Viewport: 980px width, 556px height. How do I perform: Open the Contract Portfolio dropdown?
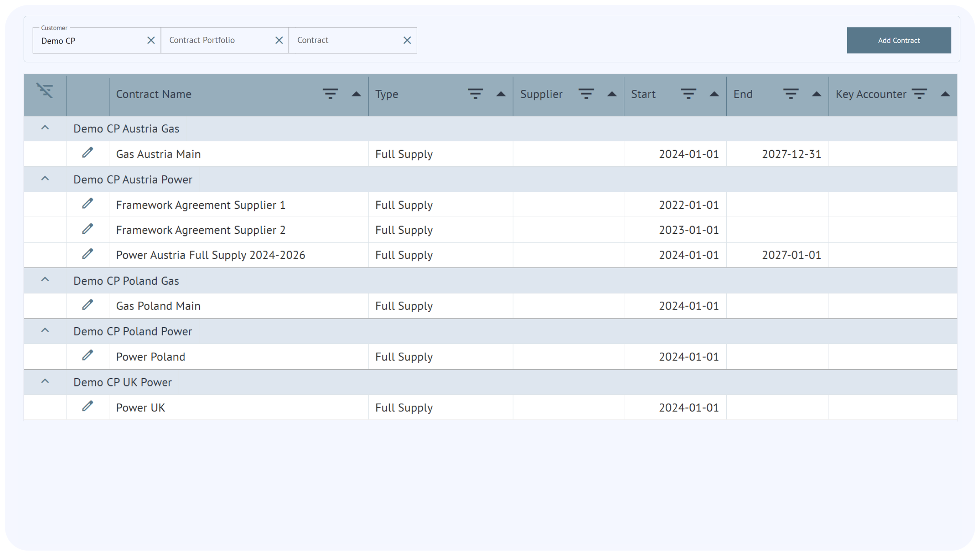pos(217,40)
